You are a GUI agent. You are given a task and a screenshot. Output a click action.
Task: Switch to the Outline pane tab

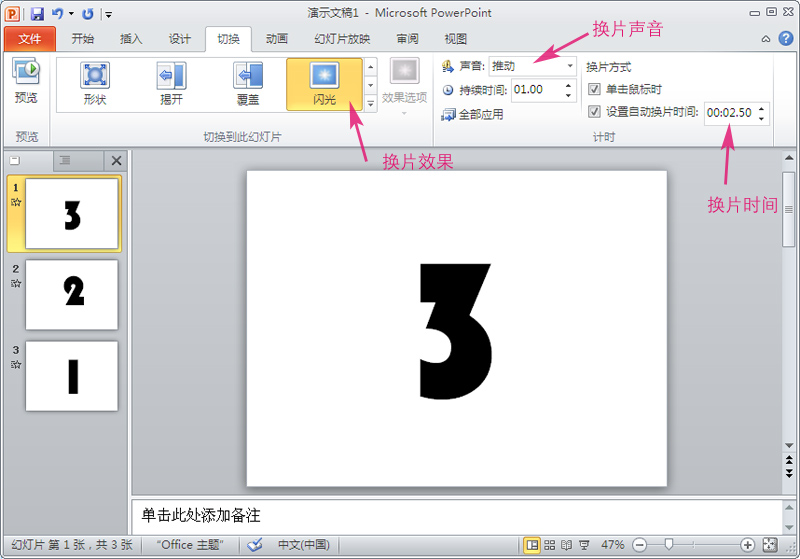coord(65,161)
